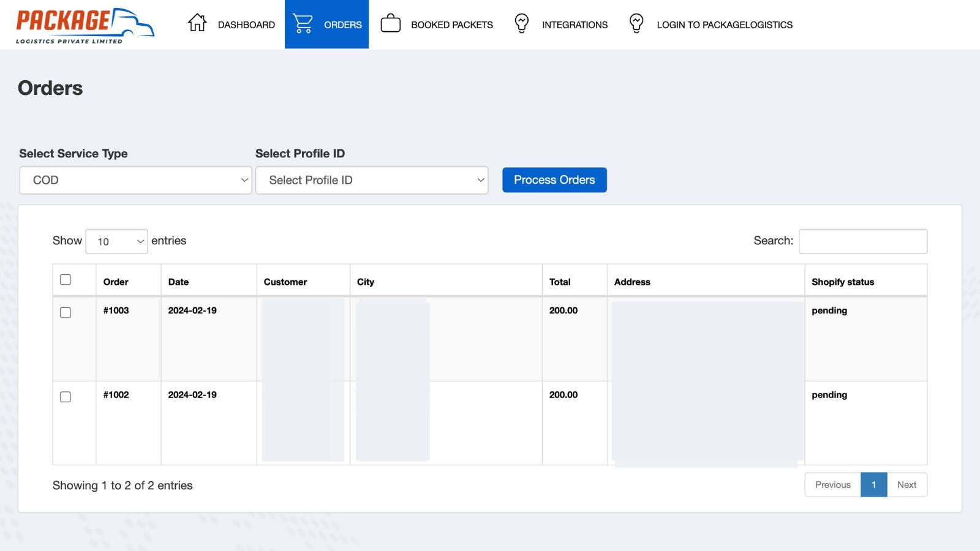Sort table by Total column header
The height and width of the screenshot is (551, 980).
click(x=560, y=282)
